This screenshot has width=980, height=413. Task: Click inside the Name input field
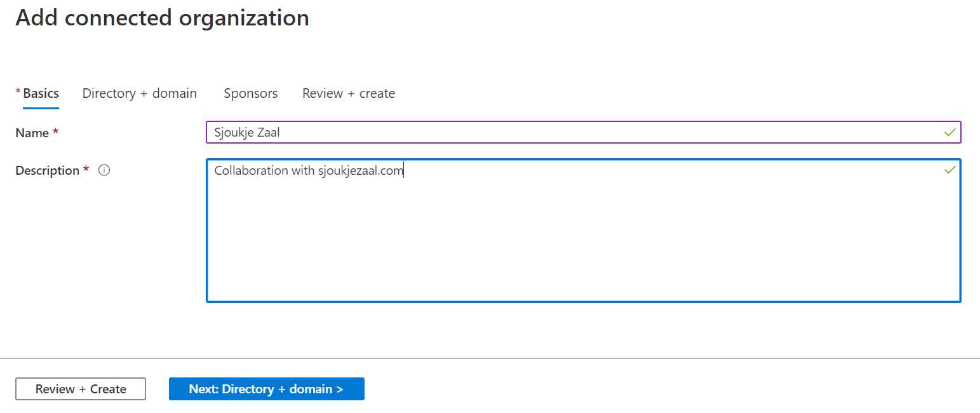pos(572,132)
